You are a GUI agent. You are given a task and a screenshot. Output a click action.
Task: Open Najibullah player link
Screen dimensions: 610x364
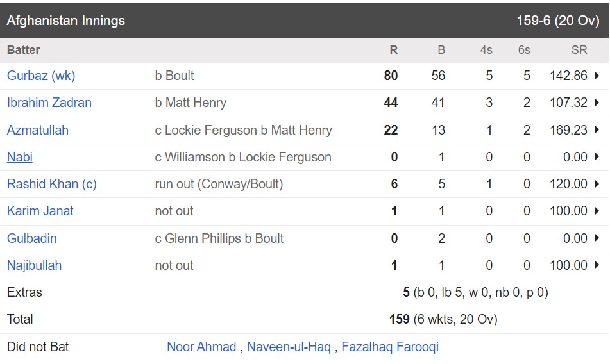(x=34, y=265)
